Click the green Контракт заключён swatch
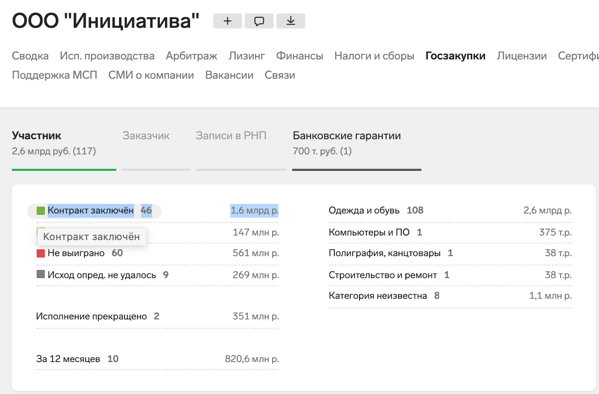 coord(40,211)
